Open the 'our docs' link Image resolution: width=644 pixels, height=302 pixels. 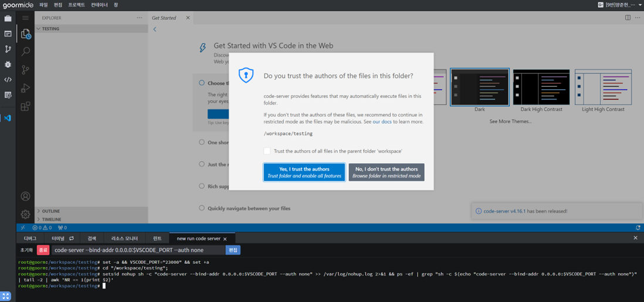[382, 122]
